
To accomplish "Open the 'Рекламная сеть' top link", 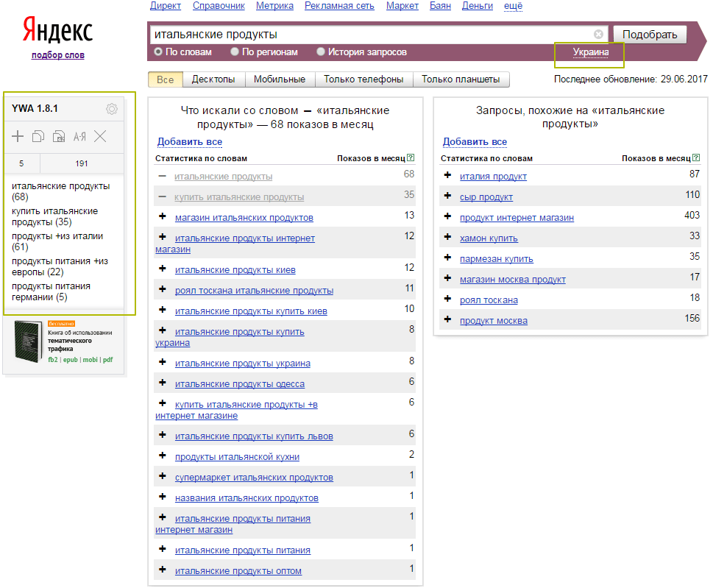I will (x=339, y=6).
